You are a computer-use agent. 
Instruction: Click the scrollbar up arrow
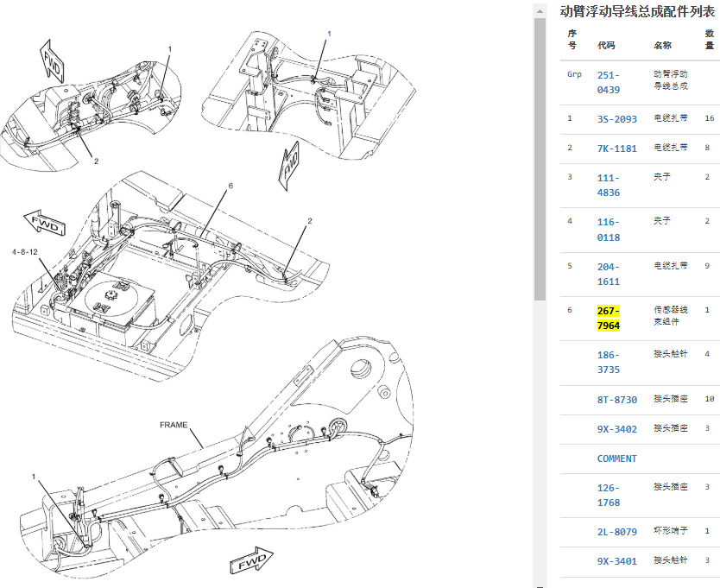(x=540, y=11)
